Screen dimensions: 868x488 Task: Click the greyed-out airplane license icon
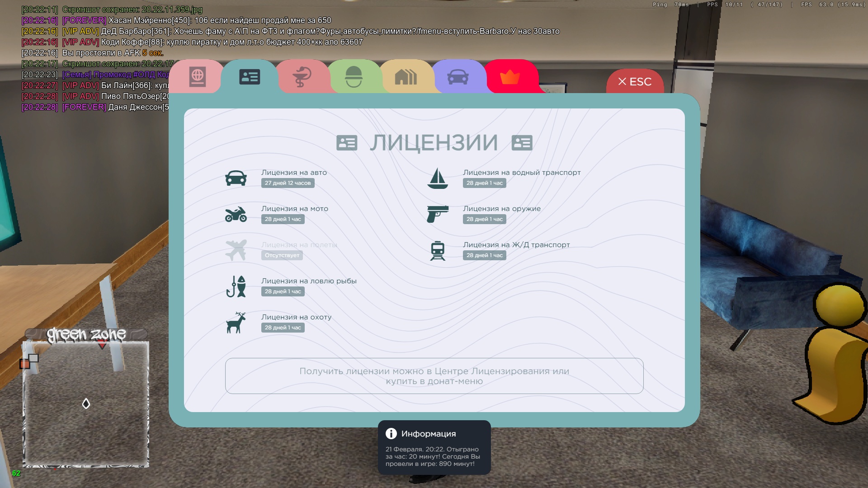[236, 250]
